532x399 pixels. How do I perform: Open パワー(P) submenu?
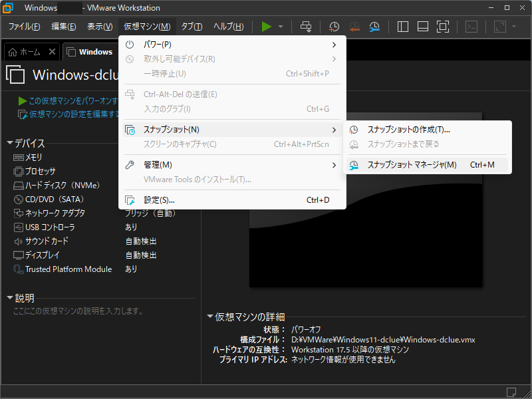[232, 45]
